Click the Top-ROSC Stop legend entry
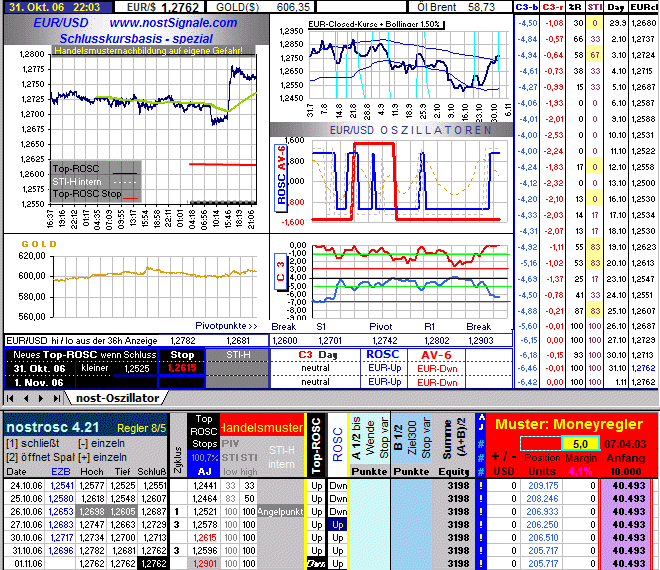Image resolution: width=660 pixels, height=570 pixels. click(95, 194)
